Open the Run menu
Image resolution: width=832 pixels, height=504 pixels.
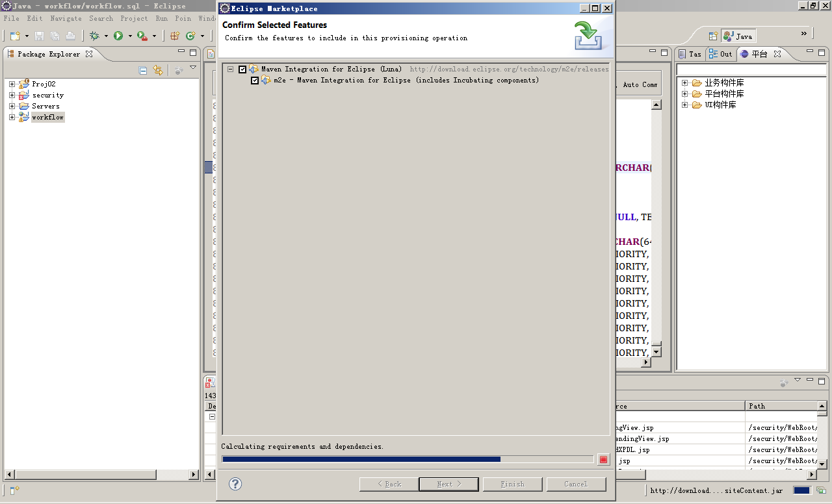pos(162,19)
